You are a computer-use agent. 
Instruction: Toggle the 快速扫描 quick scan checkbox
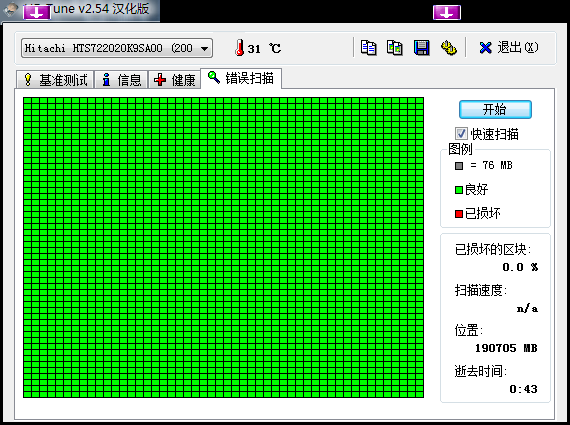(x=461, y=133)
